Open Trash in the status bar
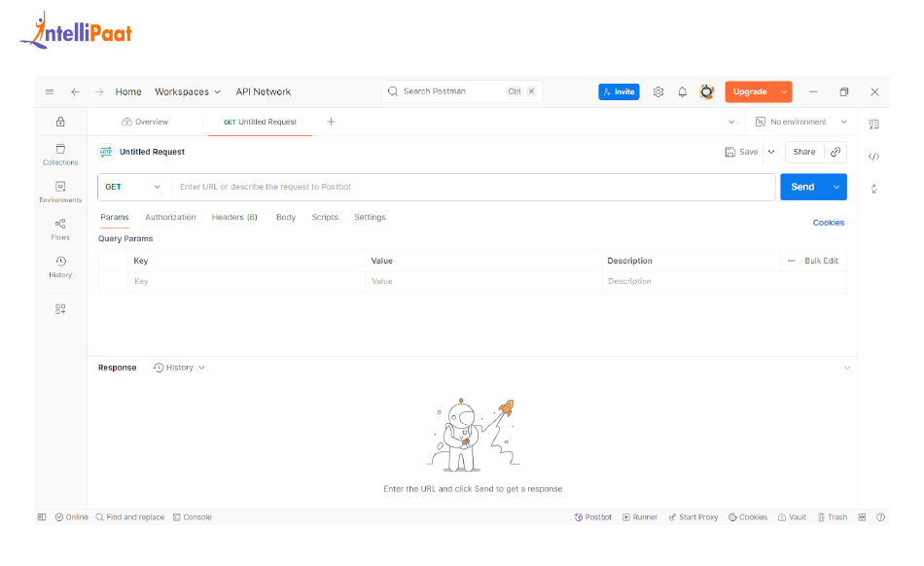 tap(832, 517)
